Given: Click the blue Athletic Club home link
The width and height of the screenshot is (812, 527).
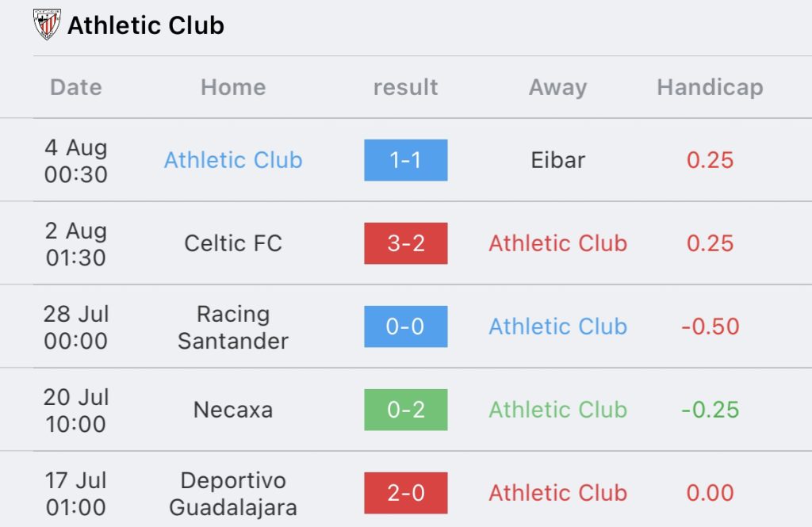Looking at the screenshot, I should coord(233,160).
